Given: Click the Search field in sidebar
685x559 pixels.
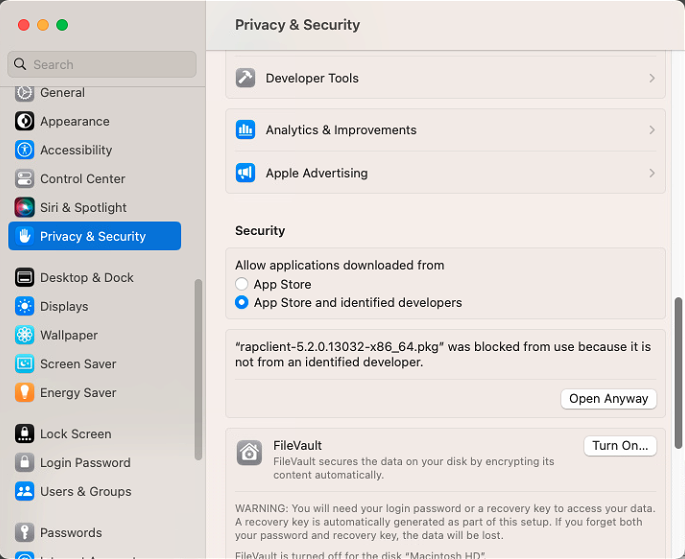Looking at the screenshot, I should point(102,64).
